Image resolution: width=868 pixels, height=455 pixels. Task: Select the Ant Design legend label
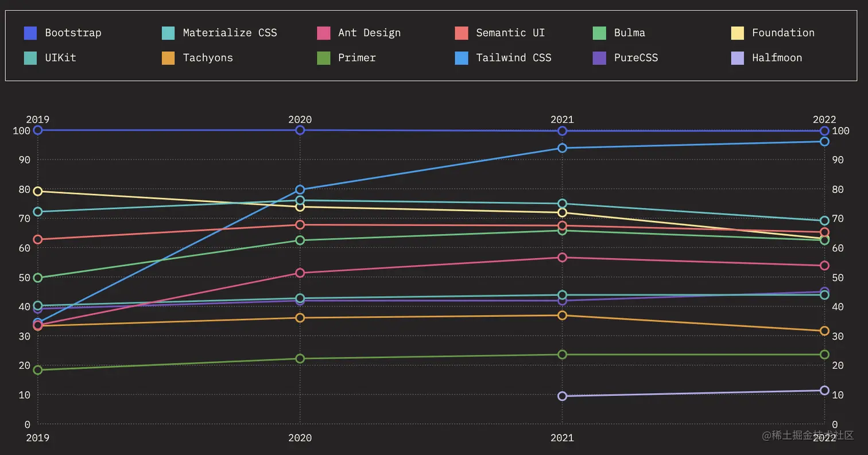click(369, 33)
